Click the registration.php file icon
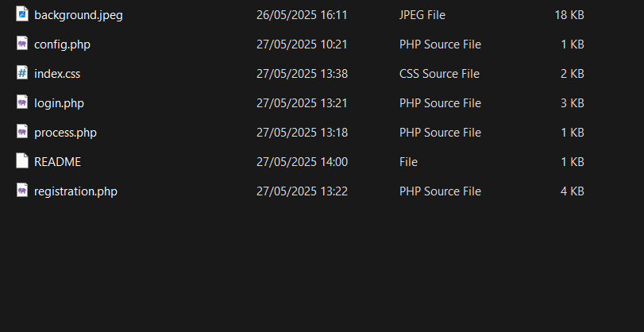 [x=22, y=191]
